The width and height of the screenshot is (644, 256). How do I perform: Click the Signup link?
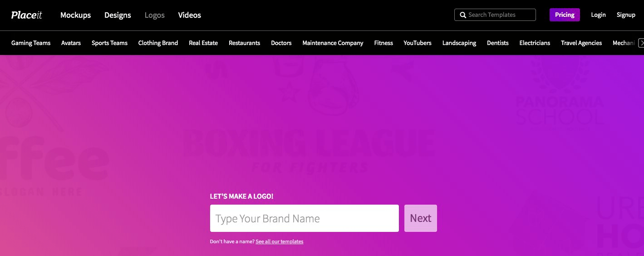pos(625,15)
